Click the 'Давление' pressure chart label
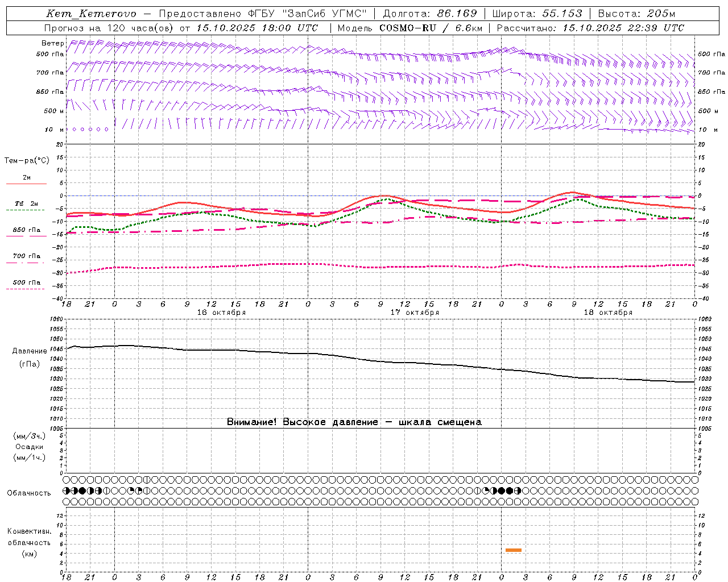 pos(30,351)
